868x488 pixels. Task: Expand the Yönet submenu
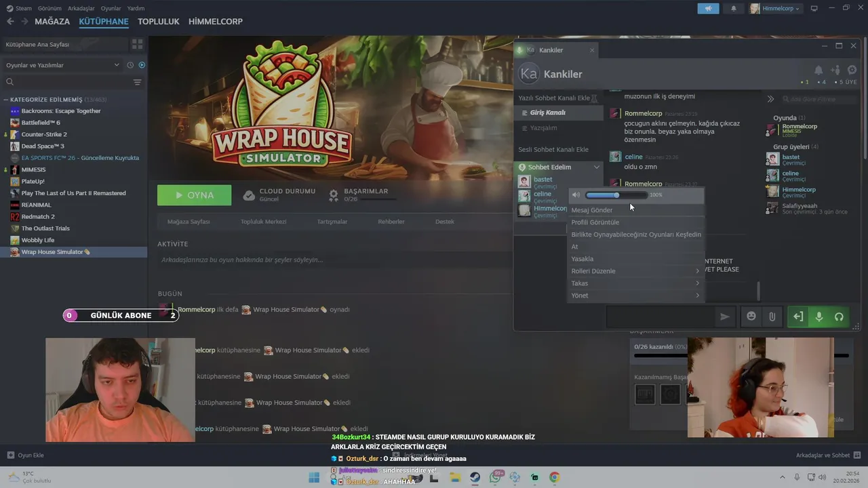(x=636, y=296)
